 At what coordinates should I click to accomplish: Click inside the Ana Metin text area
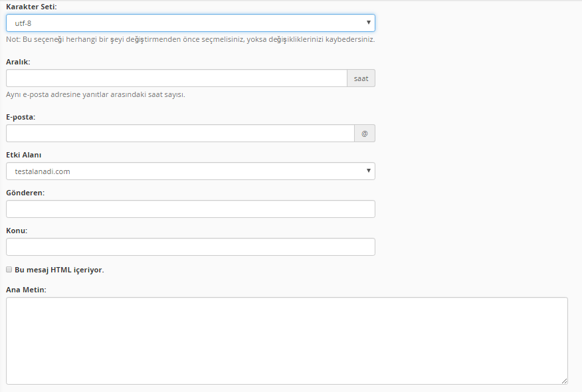tap(286, 340)
